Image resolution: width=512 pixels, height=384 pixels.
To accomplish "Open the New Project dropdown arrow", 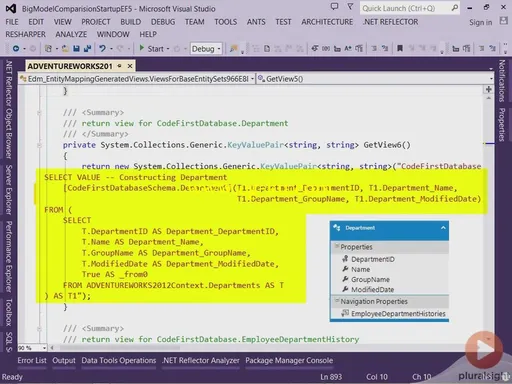I will (57, 49).
